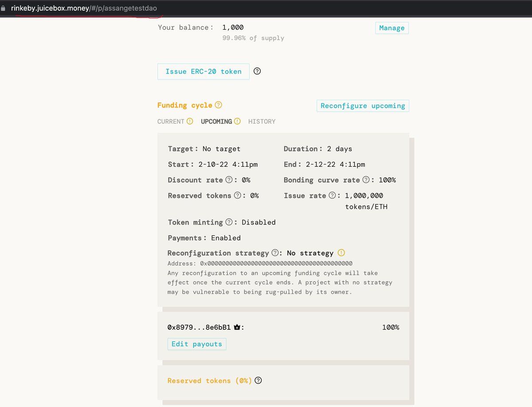Open Reconfiguration strategy help icon
Image resolution: width=532 pixels, height=407 pixels.
(x=275, y=253)
